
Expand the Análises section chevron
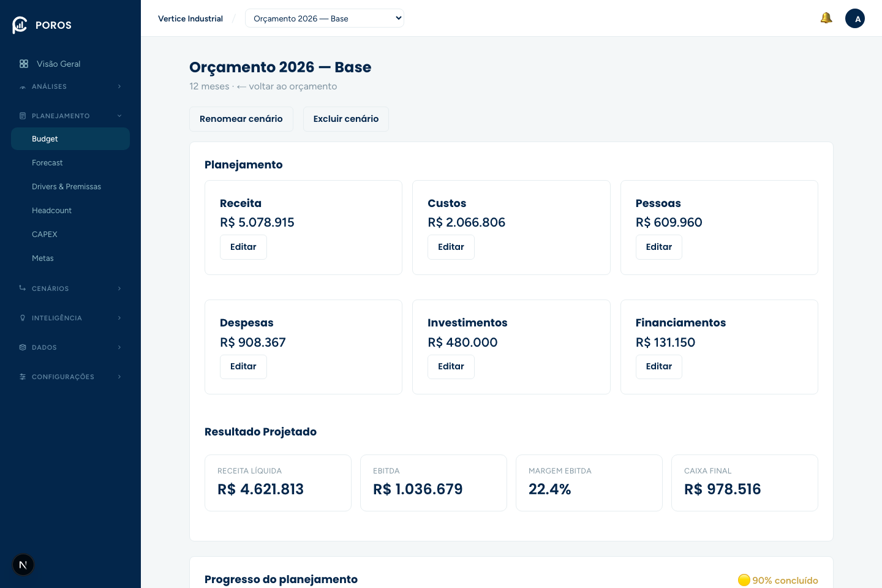pos(119,86)
